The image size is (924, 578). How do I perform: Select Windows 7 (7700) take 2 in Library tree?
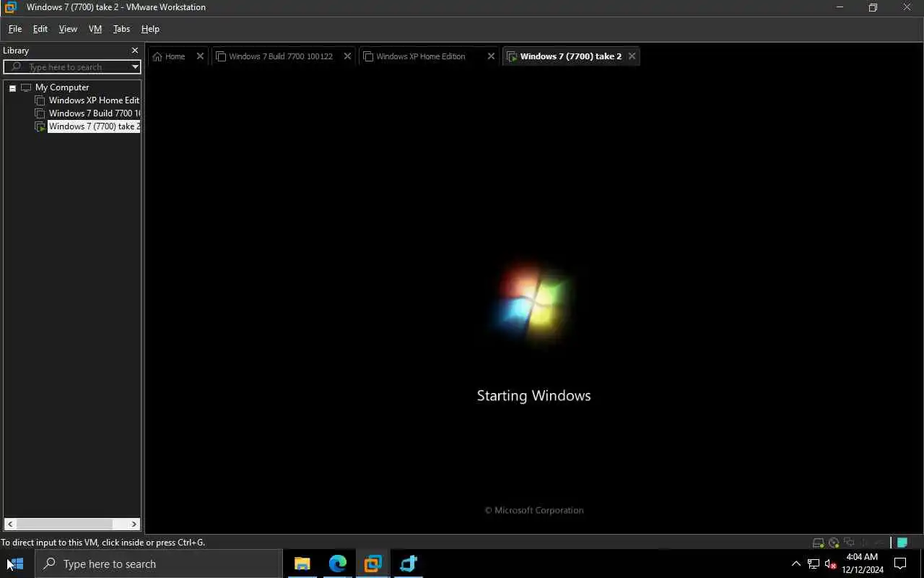[94, 126]
